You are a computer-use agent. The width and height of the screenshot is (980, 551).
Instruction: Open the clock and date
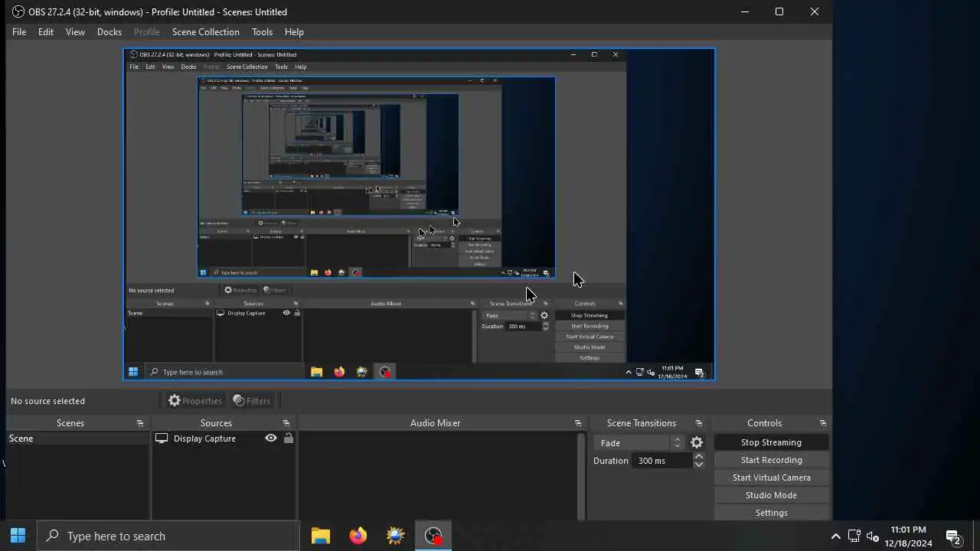(x=908, y=536)
